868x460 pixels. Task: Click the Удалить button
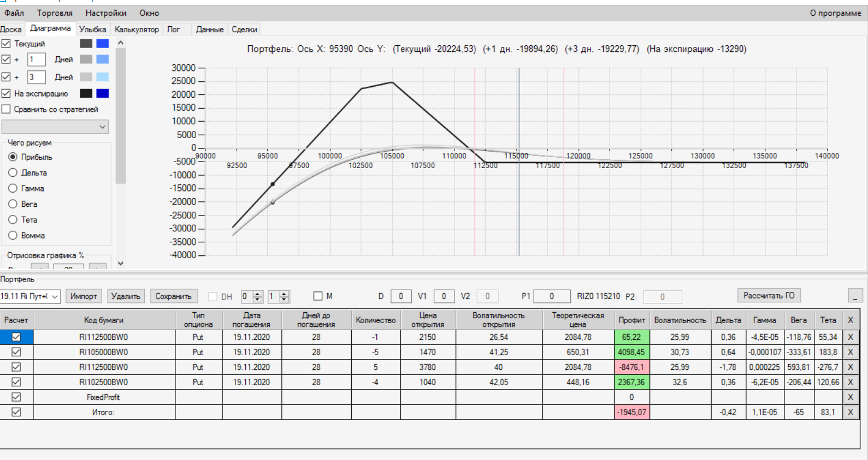pyautogui.click(x=126, y=296)
